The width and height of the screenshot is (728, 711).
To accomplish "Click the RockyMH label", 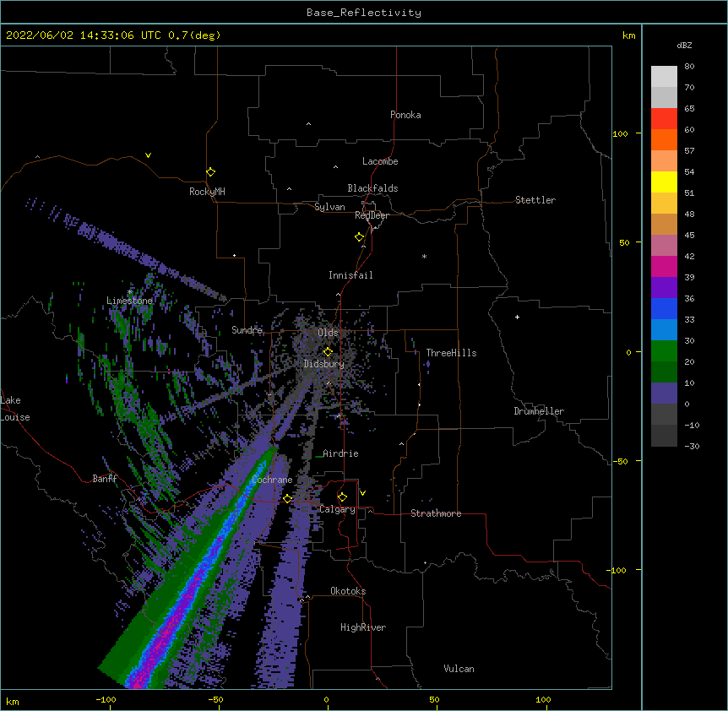I will coord(207,192).
